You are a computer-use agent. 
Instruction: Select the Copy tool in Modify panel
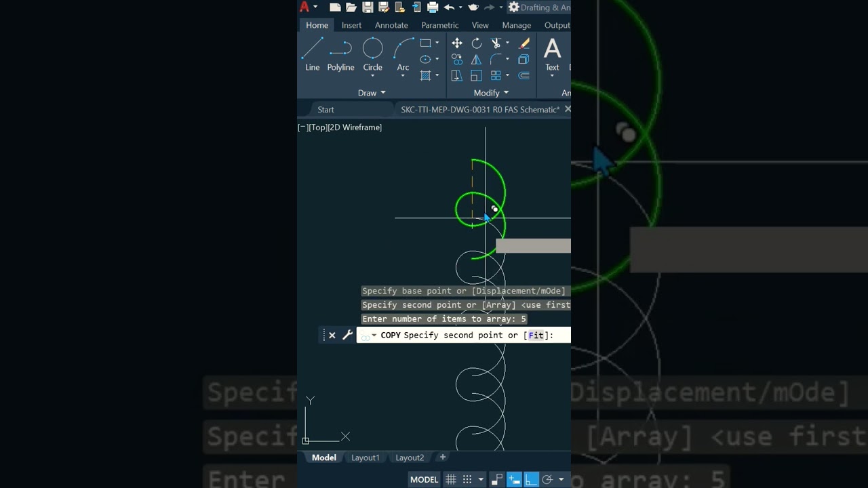(x=457, y=60)
